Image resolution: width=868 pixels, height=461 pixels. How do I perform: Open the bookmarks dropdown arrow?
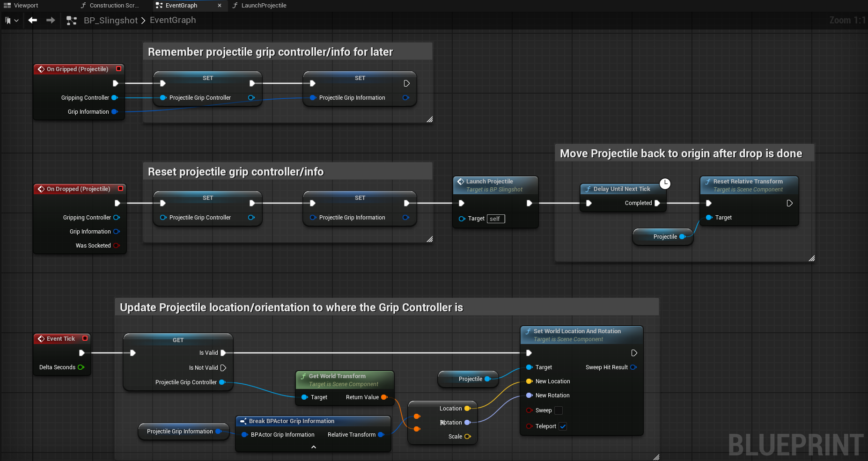[x=16, y=21]
